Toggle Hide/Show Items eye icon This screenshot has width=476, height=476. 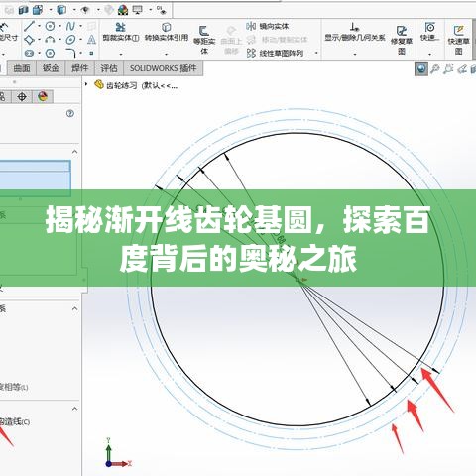[85, 10]
